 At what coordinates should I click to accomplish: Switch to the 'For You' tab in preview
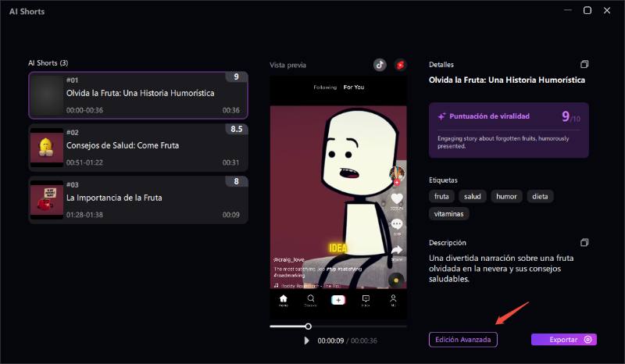[x=354, y=87]
